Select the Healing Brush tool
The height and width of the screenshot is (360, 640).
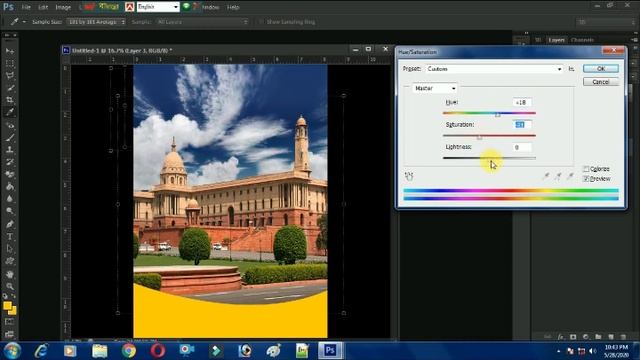point(10,125)
